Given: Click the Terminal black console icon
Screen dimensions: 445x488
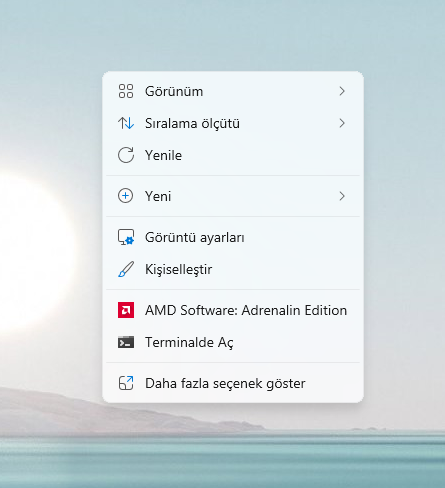Looking at the screenshot, I should pyautogui.click(x=126, y=342).
